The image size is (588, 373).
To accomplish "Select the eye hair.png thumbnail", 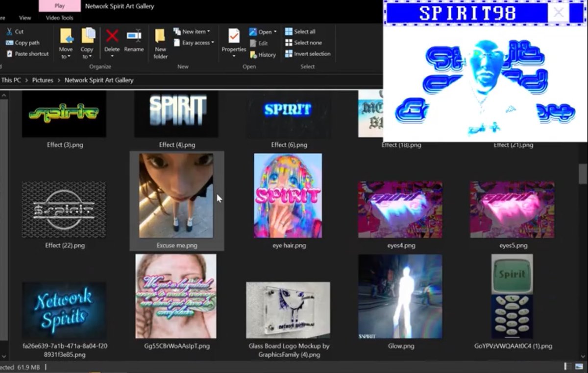I will click(x=288, y=196).
